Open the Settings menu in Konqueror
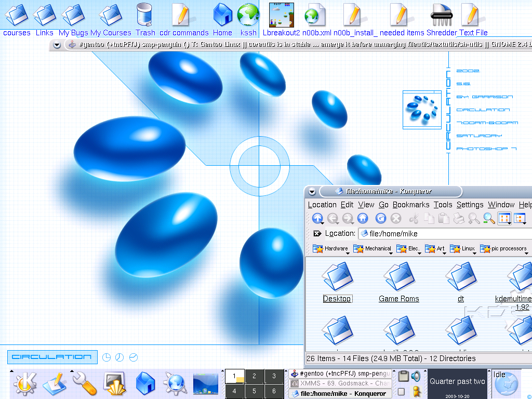 pyautogui.click(x=470, y=205)
